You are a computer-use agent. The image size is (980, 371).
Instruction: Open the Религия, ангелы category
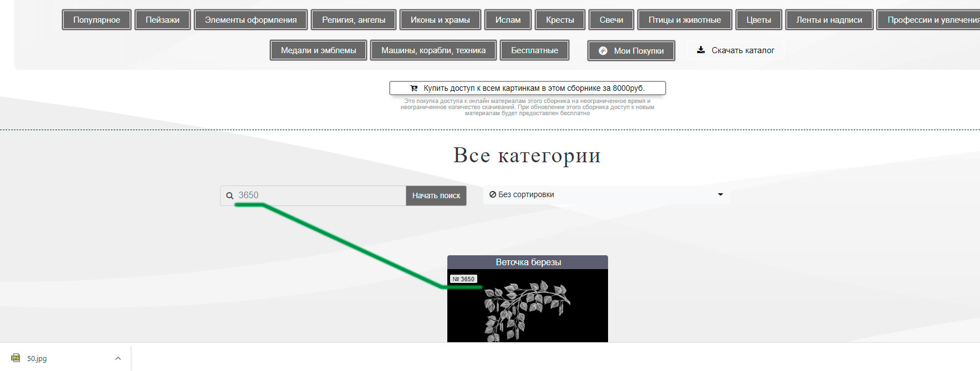(354, 20)
